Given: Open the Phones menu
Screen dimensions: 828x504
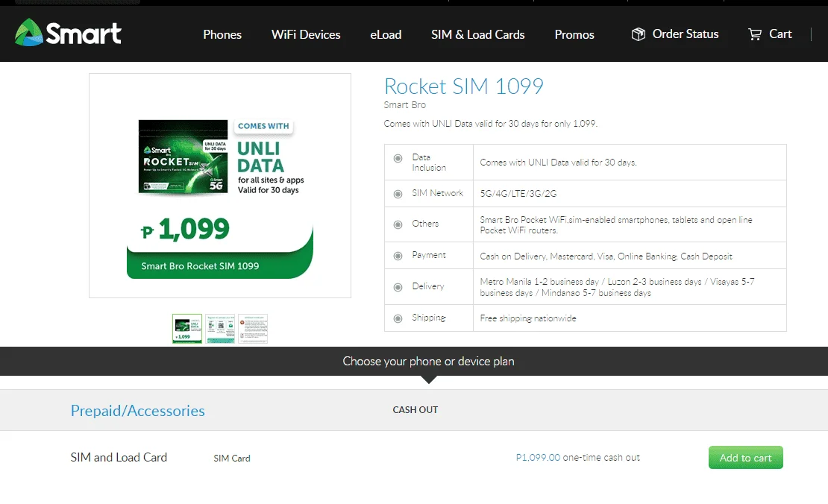Looking at the screenshot, I should click(x=222, y=35).
